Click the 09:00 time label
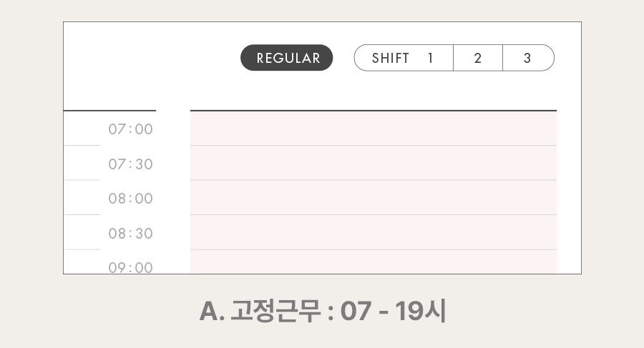Image resolution: width=644 pixels, height=348 pixels. [131, 267]
